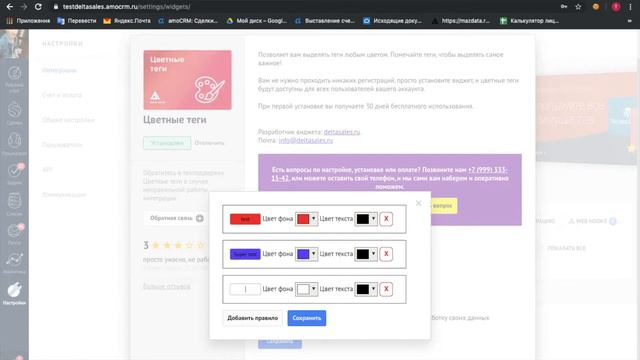The width and height of the screenshot is (640, 360).
Task: Reload the page with the refresh icon
Action: tap(38, 7)
